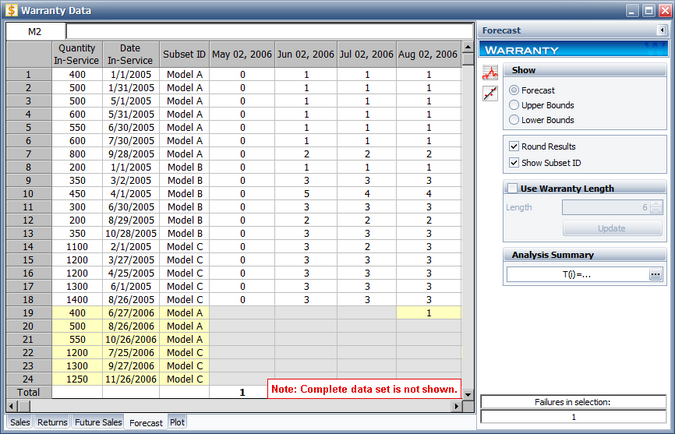Image resolution: width=675 pixels, height=434 pixels.
Task: Uncheck the Round Results checkbox
Action: pyautogui.click(x=515, y=147)
